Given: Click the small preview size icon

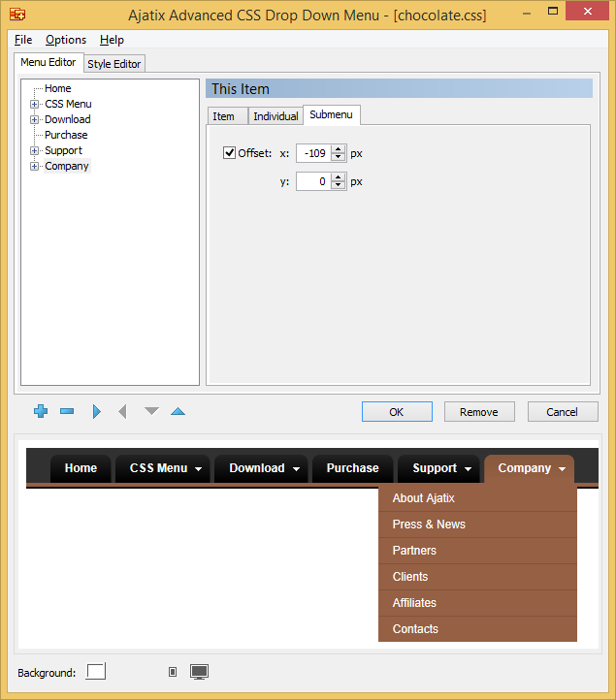Looking at the screenshot, I should [x=173, y=672].
